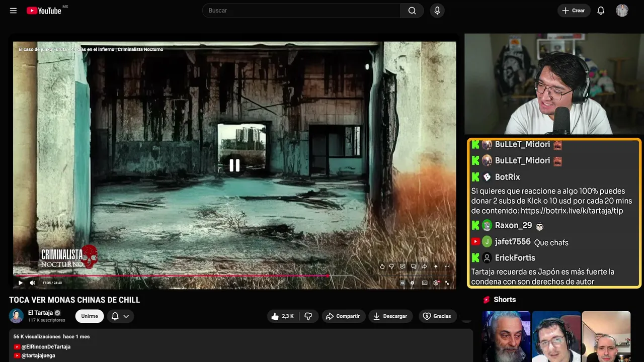Click the Que chafs chat message
This screenshot has width=644, height=362.
(551, 243)
